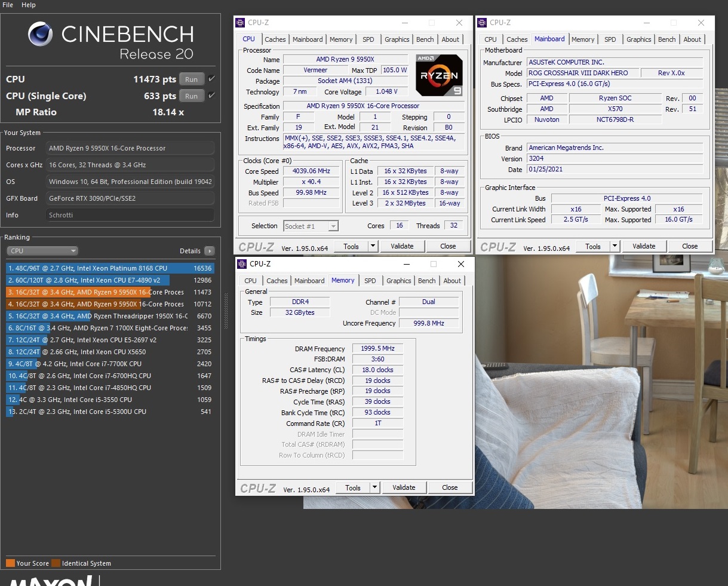Open the CPU ranking type dropdown

click(x=42, y=251)
